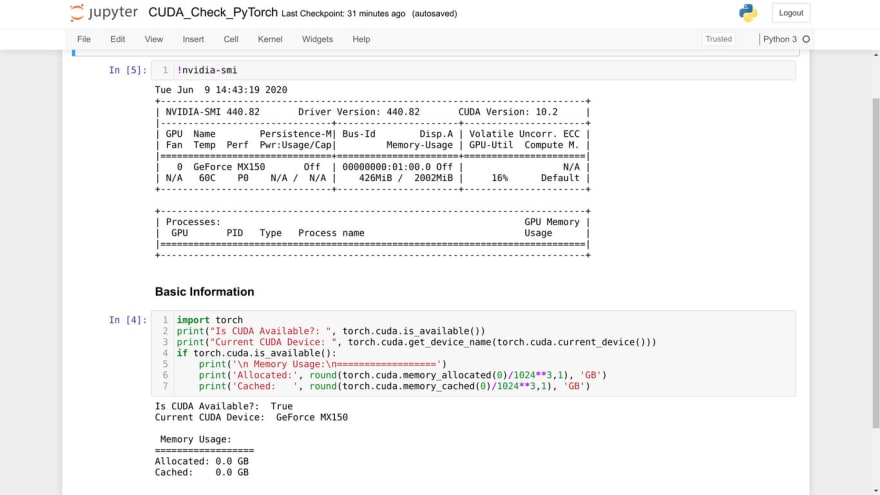This screenshot has width=880, height=495.
Task: Click the 'GeForce MX150' text in nvidia-smi output
Action: [229, 167]
